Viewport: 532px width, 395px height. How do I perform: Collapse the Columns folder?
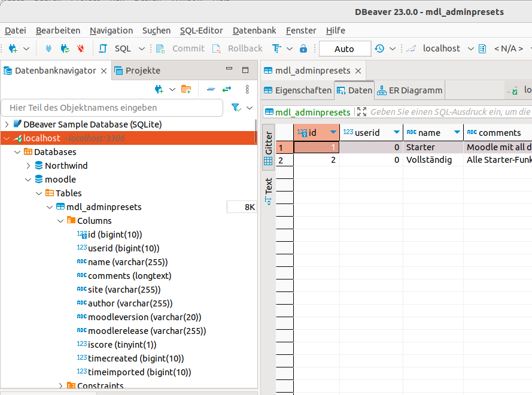click(60, 221)
